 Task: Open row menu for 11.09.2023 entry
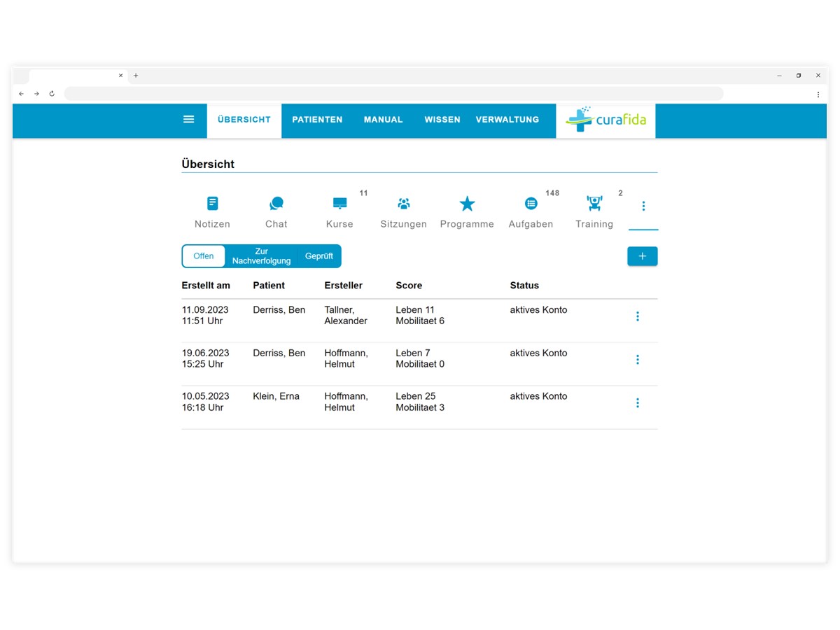(637, 316)
